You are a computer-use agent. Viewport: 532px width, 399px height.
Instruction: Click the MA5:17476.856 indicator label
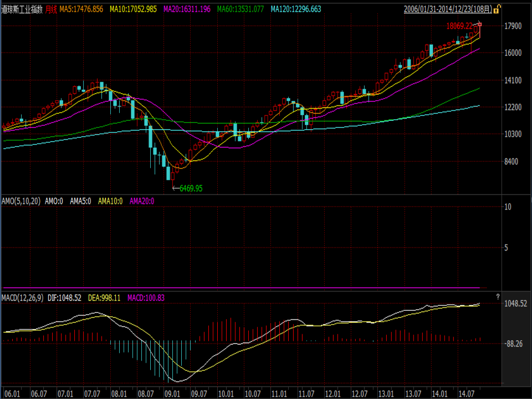tap(81, 9)
